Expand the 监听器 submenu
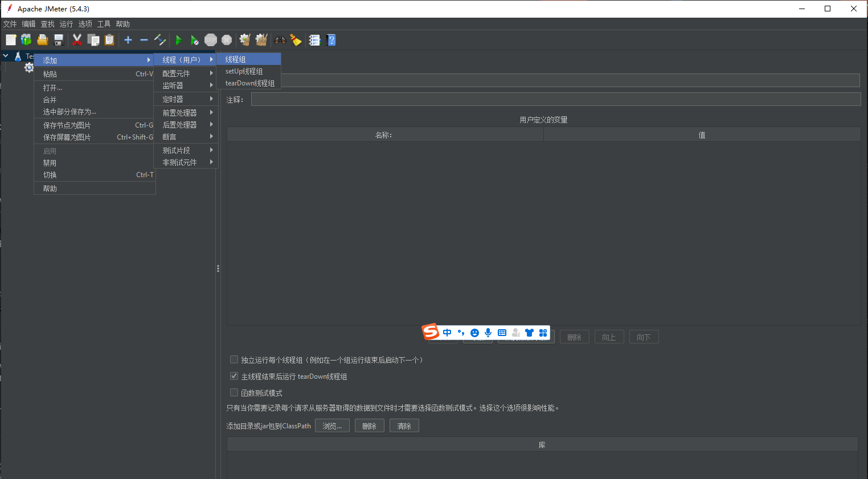868x479 pixels. [186, 85]
